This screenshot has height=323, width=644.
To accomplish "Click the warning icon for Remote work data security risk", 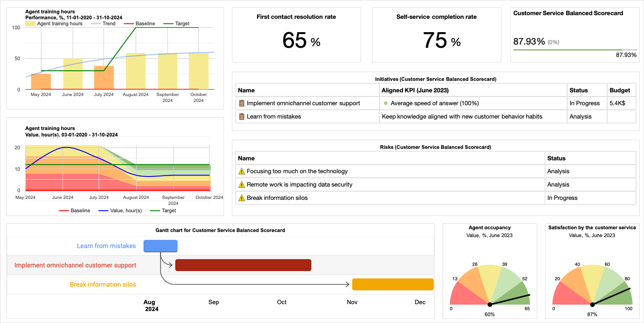I will coord(241,184).
